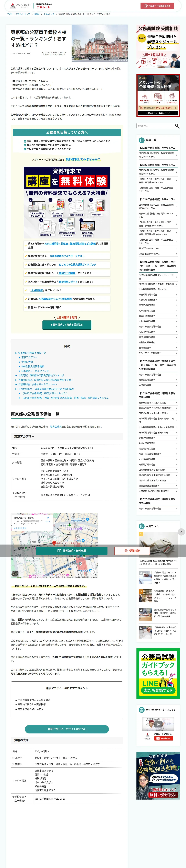Image resolution: width=186 pixels, height=868 pixels.
Task: Click the map satellite layer thumbnail
Action: click(15, 574)
